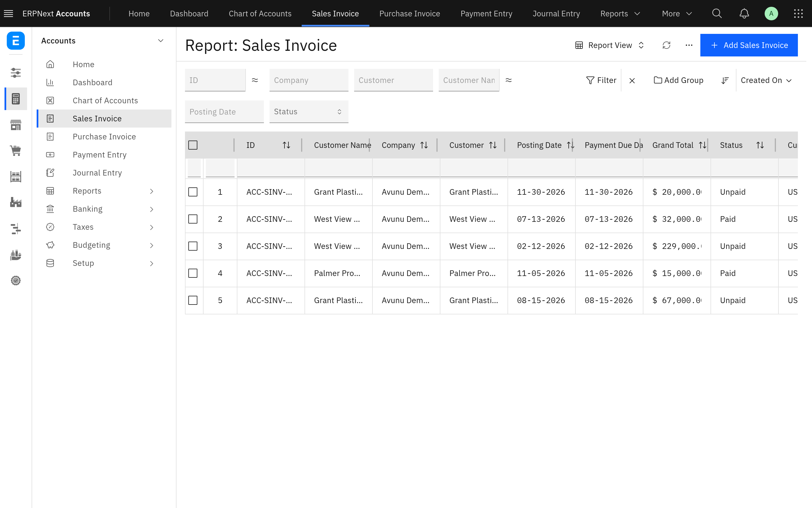Check the row 3 checkbox
The height and width of the screenshot is (508, 812).
pos(193,246)
